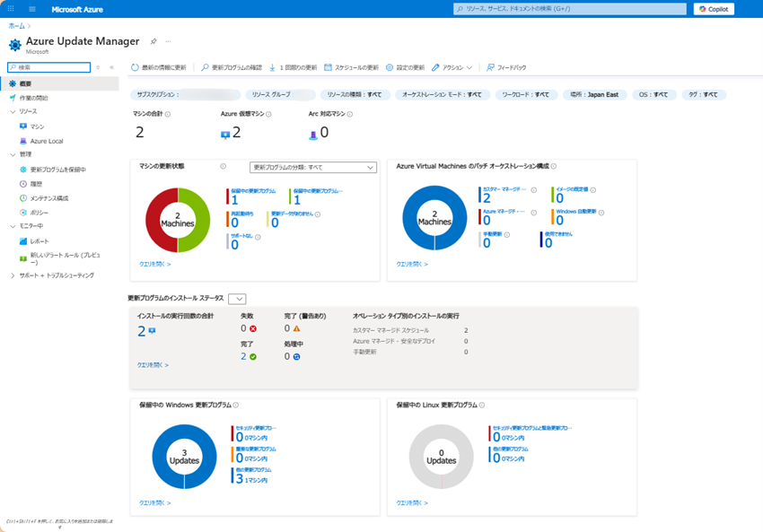Expand サポート + トラブルシューティング section
The width and height of the screenshot is (763, 532).
tap(13, 275)
